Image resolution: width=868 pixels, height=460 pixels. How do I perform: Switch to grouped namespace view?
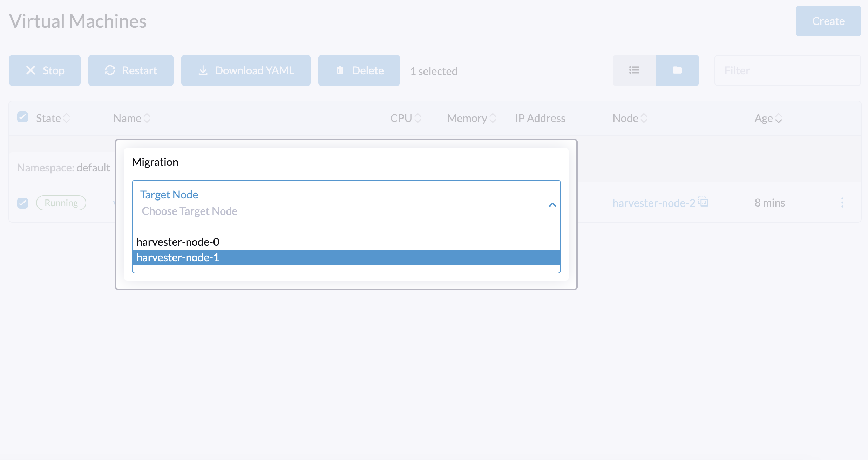(x=677, y=70)
